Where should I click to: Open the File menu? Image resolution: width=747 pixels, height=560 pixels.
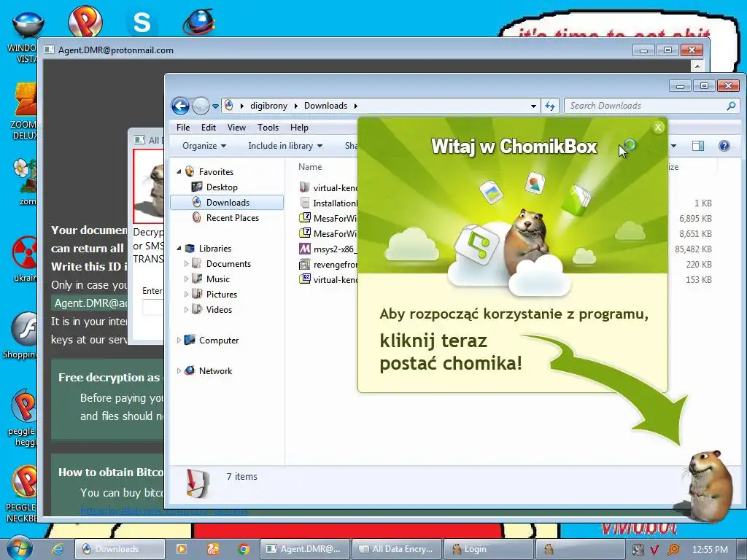pyautogui.click(x=183, y=128)
